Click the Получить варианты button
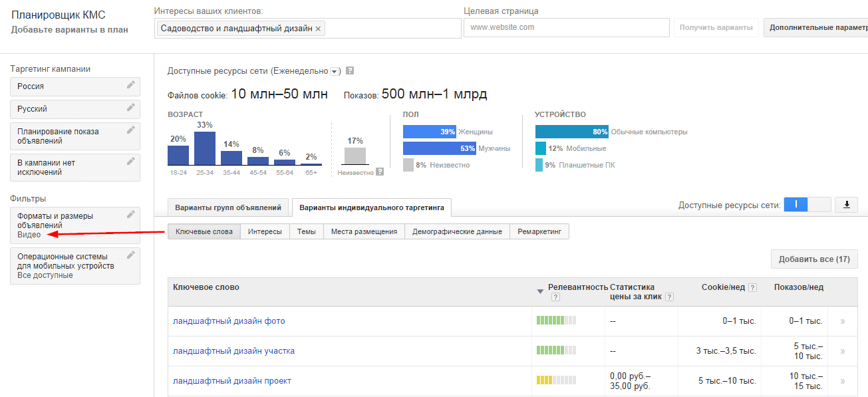 pyautogui.click(x=716, y=27)
